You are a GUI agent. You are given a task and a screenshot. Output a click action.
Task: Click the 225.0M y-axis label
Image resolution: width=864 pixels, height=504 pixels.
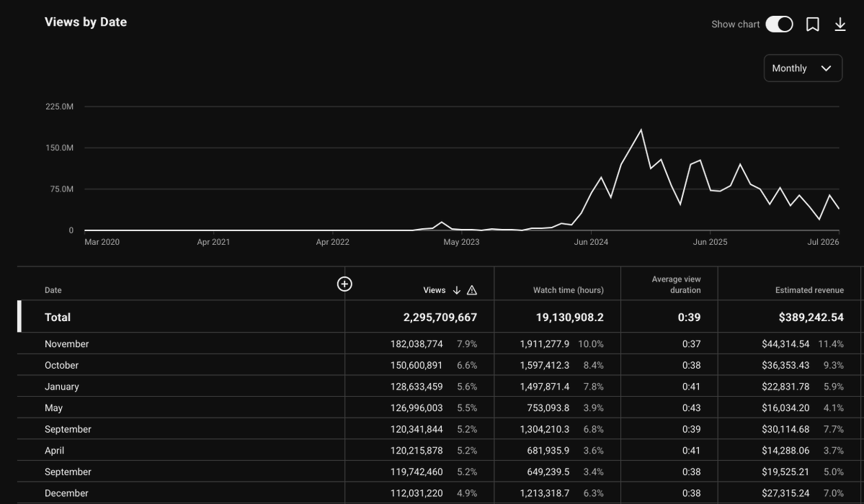(60, 107)
